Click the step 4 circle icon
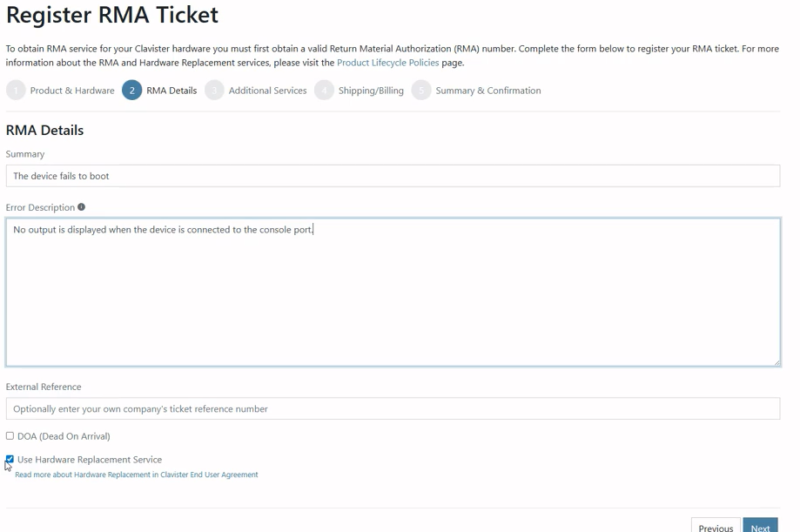The height and width of the screenshot is (532, 800). click(324, 91)
